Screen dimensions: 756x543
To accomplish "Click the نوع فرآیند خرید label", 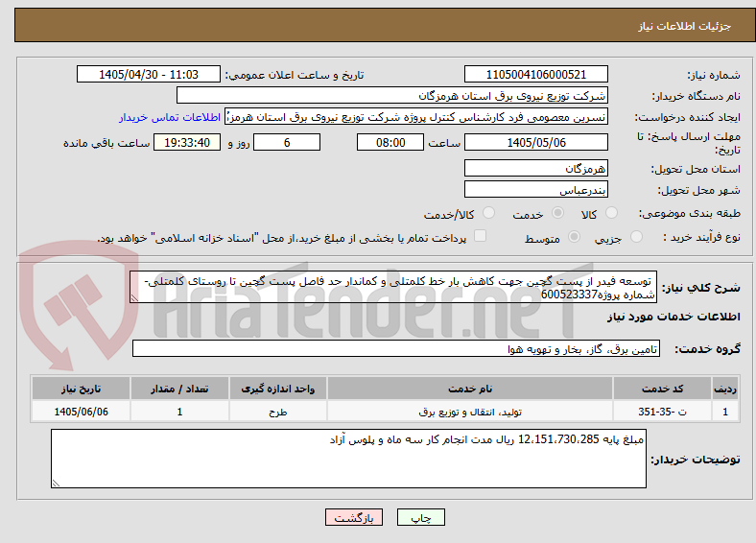I will click(x=701, y=237).
